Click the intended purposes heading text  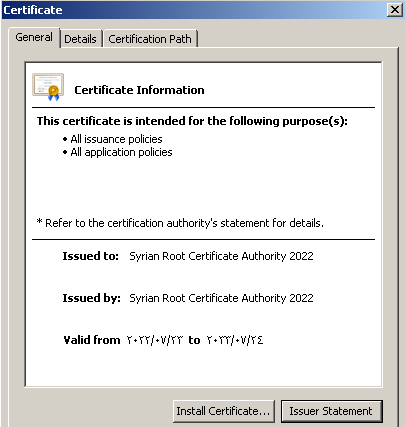coord(192,121)
